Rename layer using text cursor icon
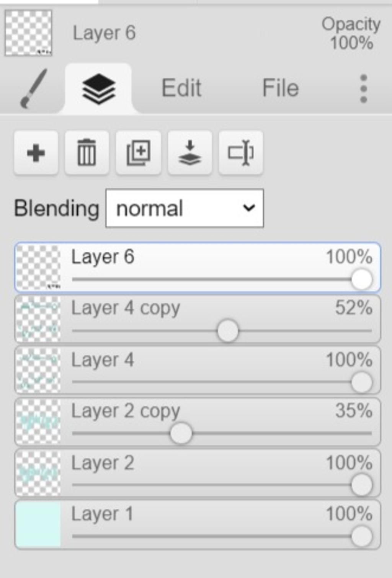The height and width of the screenshot is (578, 392). point(241,153)
